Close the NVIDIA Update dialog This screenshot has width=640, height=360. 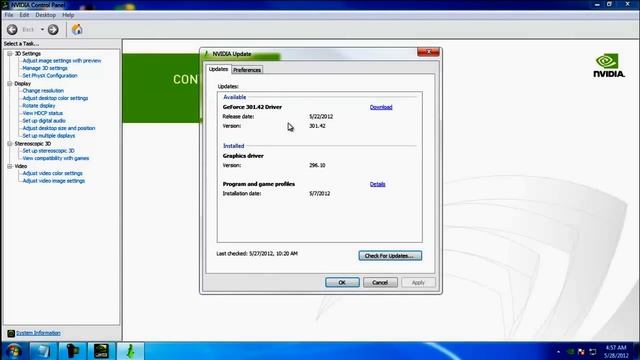click(428, 52)
